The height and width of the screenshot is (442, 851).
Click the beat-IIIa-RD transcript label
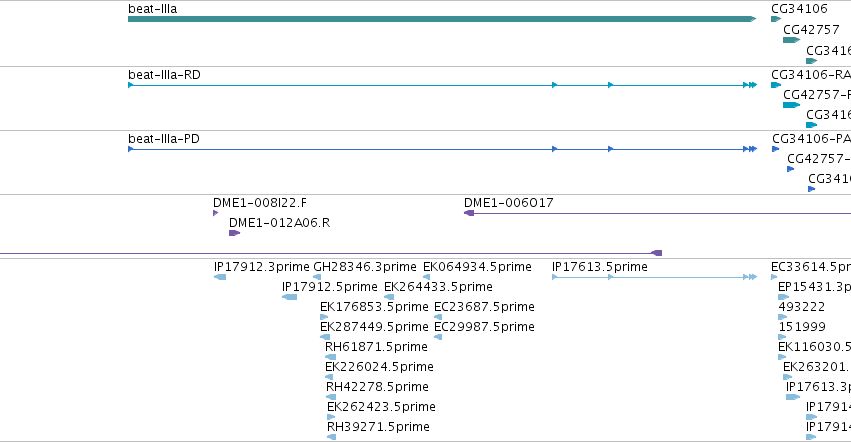pos(164,74)
